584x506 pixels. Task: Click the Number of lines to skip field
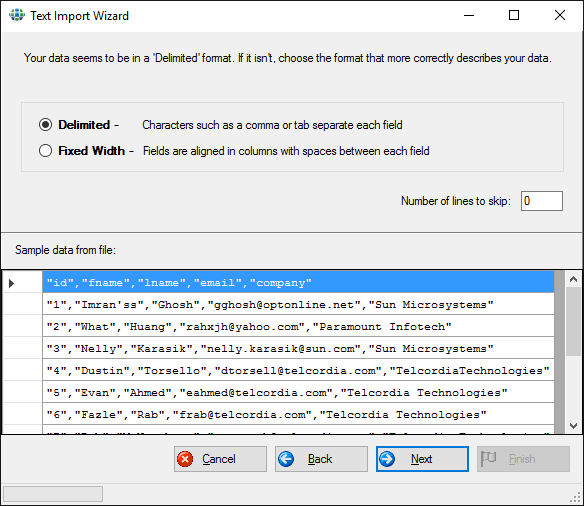pyautogui.click(x=542, y=201)
